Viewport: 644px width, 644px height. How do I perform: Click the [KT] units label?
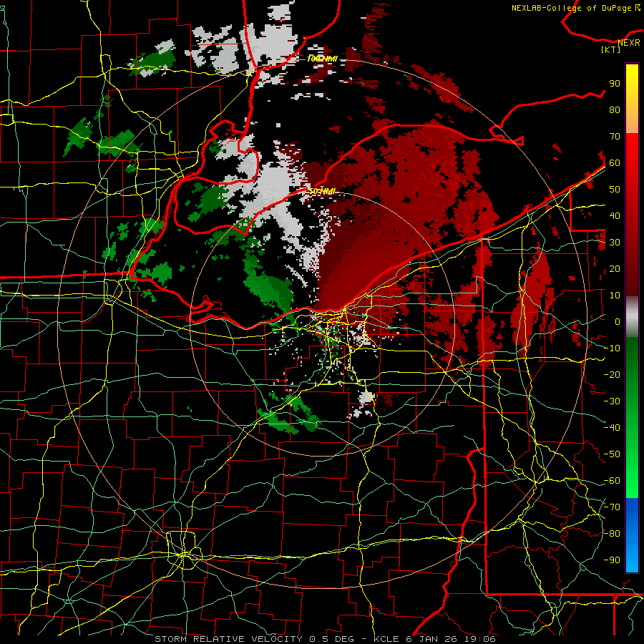[611, 49]
